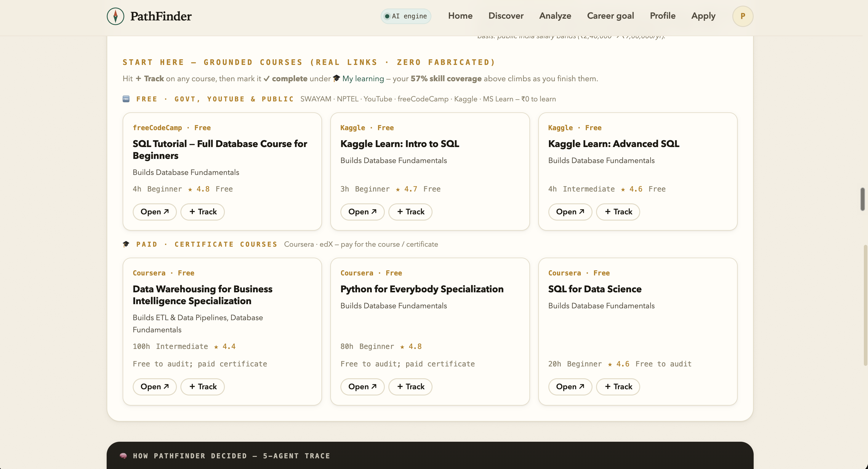Click the 20h Beginner label on SQL for Data Science
The height and width of the screenshot is (469, 868).
tap(575, 364)
